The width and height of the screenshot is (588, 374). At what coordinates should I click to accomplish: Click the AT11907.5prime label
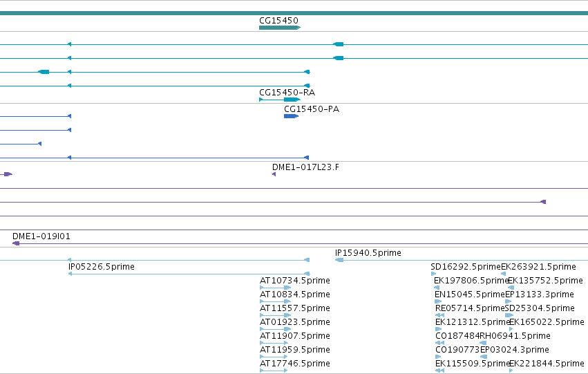(x=295, y=336)
